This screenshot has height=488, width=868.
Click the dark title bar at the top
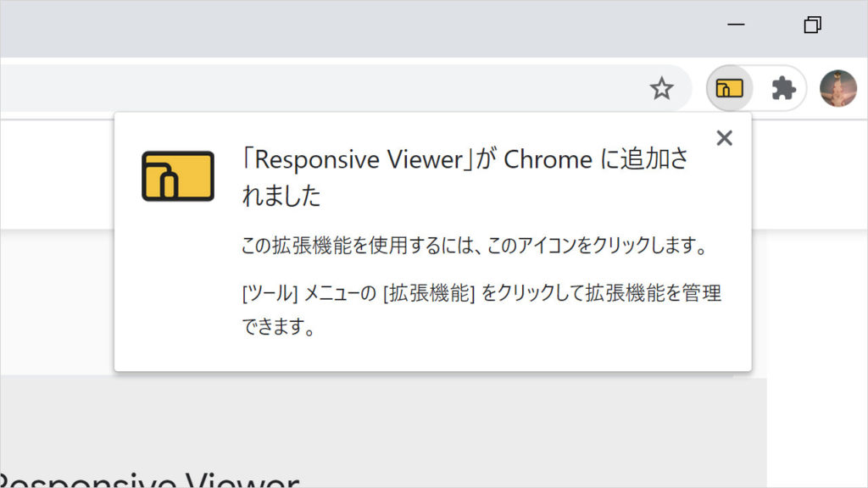click(339, 25)
